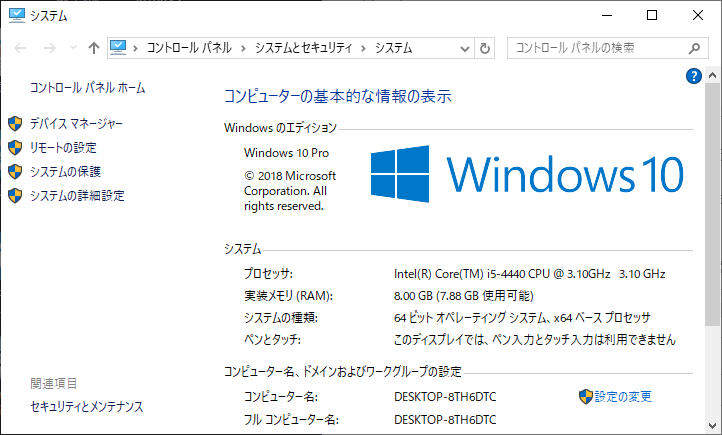Click 設定の変更 link

(x=623, y=396)
